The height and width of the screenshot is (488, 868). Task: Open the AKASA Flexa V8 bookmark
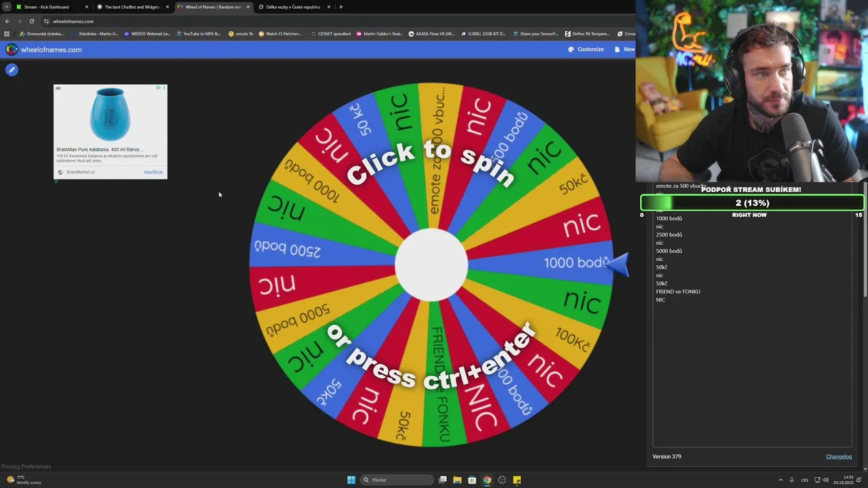click(x=431, y=34)
